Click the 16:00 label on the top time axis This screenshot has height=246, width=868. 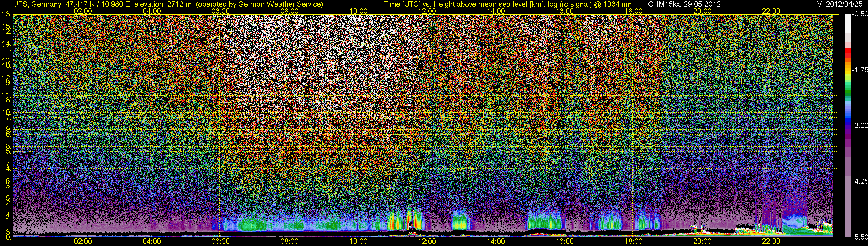[x=565, y=11]
